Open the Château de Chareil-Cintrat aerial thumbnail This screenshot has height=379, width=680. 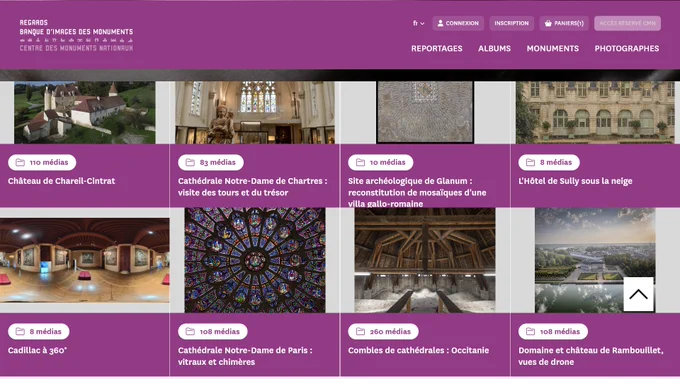pyautogui.click(x=85, y=112)
